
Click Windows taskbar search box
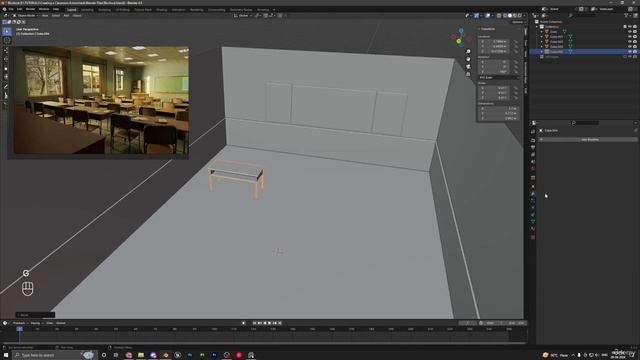coord(53,355)
